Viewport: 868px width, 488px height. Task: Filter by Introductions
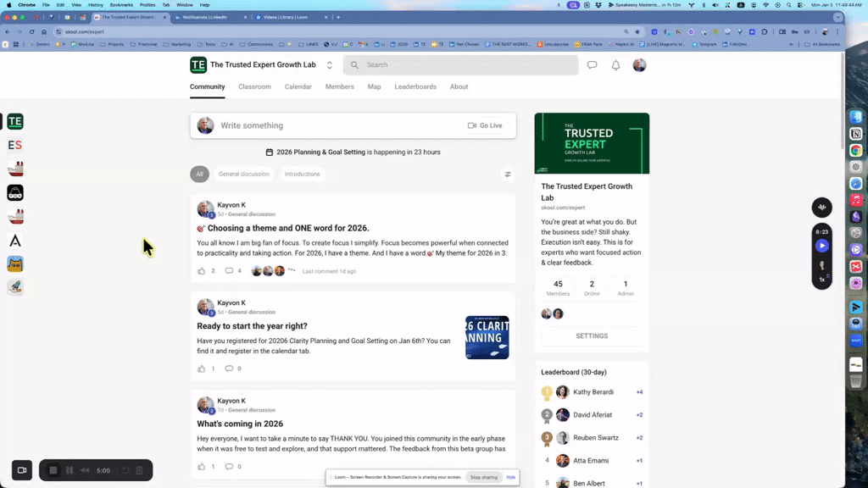(x=303, y=175)
